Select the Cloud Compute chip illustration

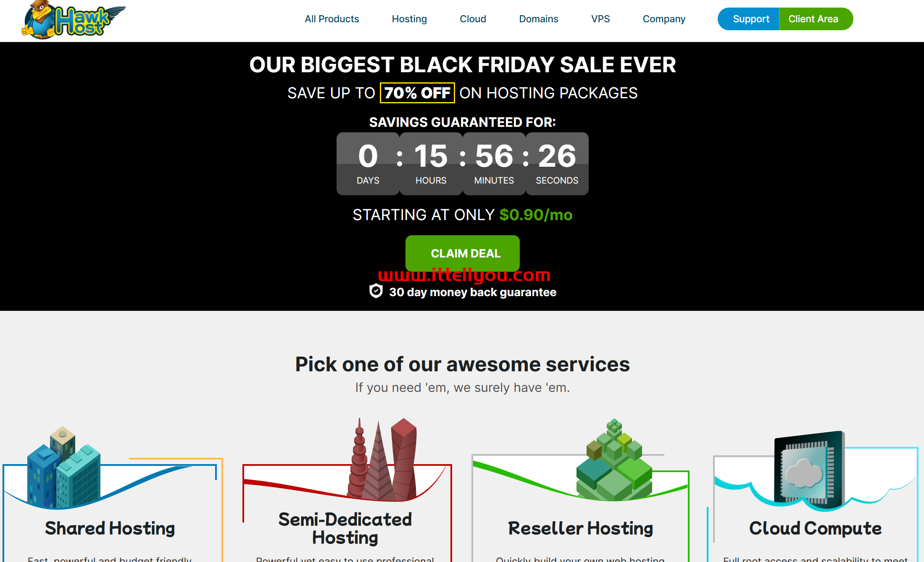pyautogui.click(x=810, y=470)
